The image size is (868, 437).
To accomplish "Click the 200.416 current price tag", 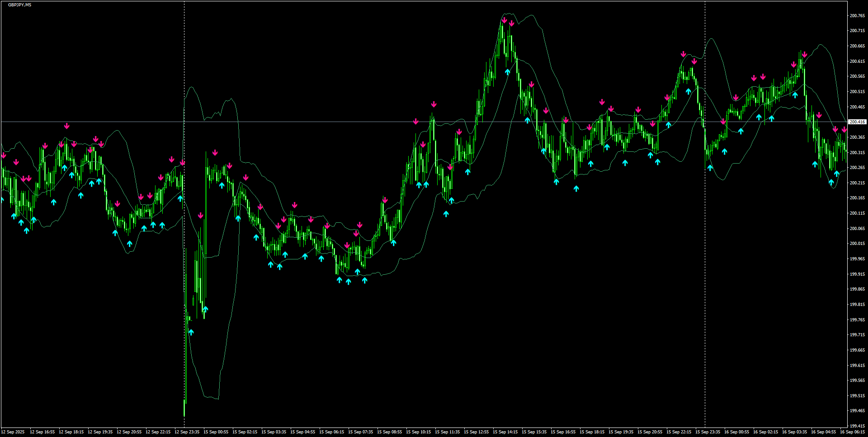I will tap(858, 122).
